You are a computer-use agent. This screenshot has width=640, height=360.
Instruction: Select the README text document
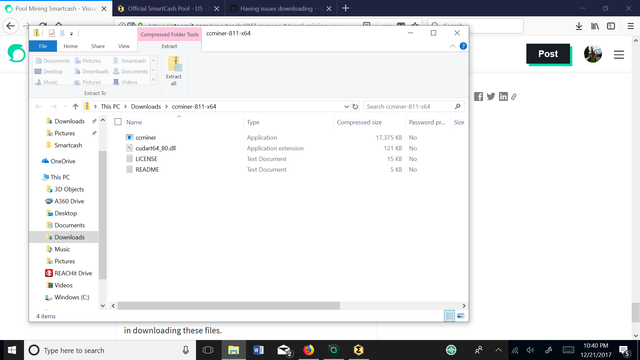(147, 169)
